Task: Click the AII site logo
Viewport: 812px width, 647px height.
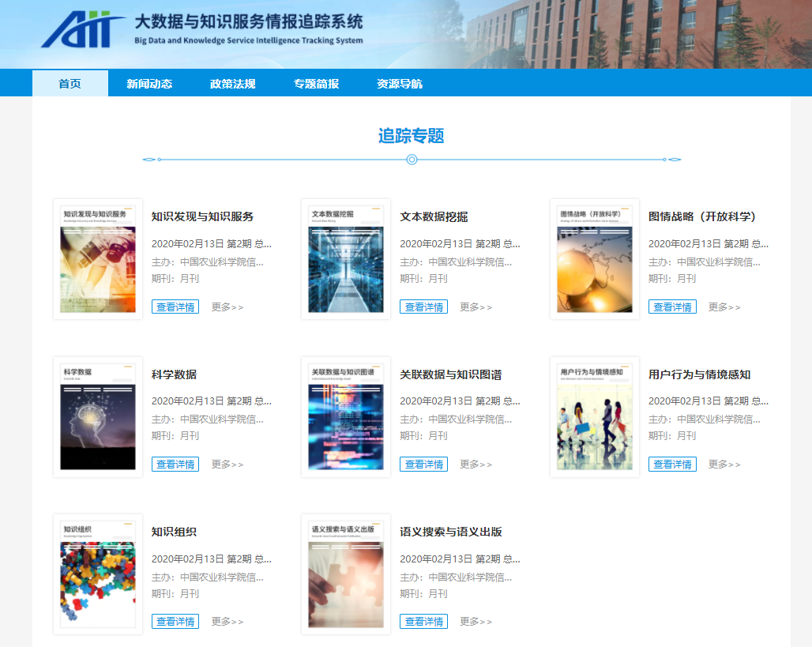Action: pos(83,30)
